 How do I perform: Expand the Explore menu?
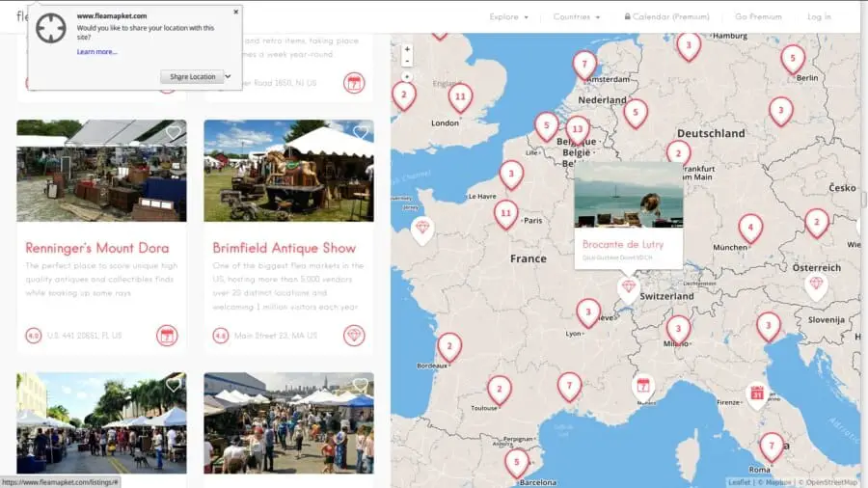click(508, 17)
